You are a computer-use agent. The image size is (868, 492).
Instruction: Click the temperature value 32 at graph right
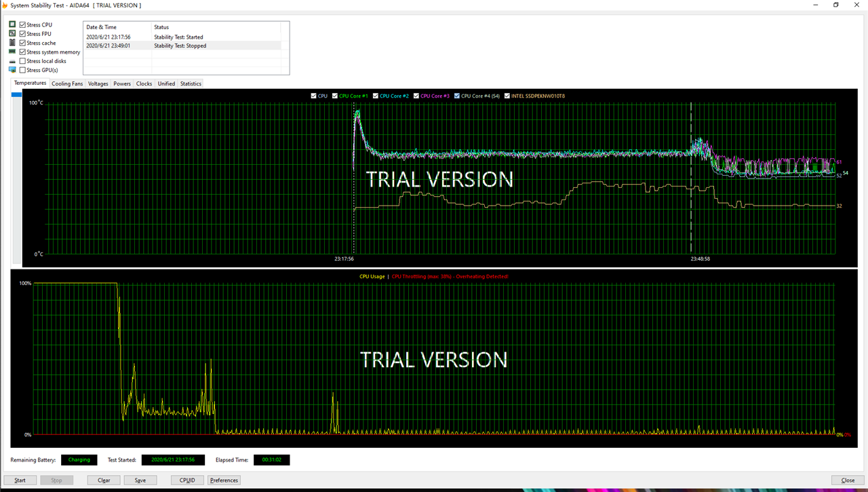click(839, 206)
